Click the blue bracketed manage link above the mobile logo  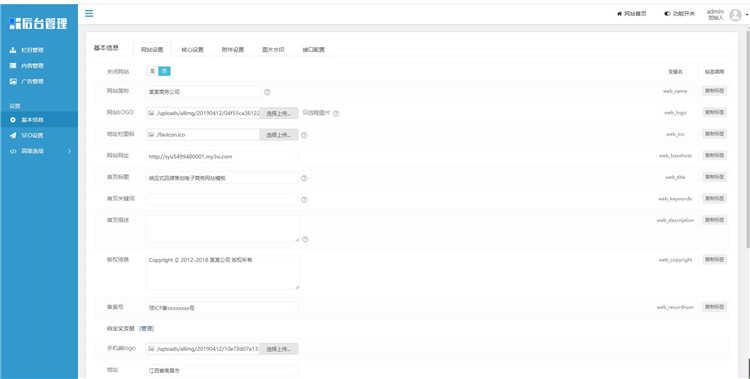pyautogui.click(x=146, y=329)
